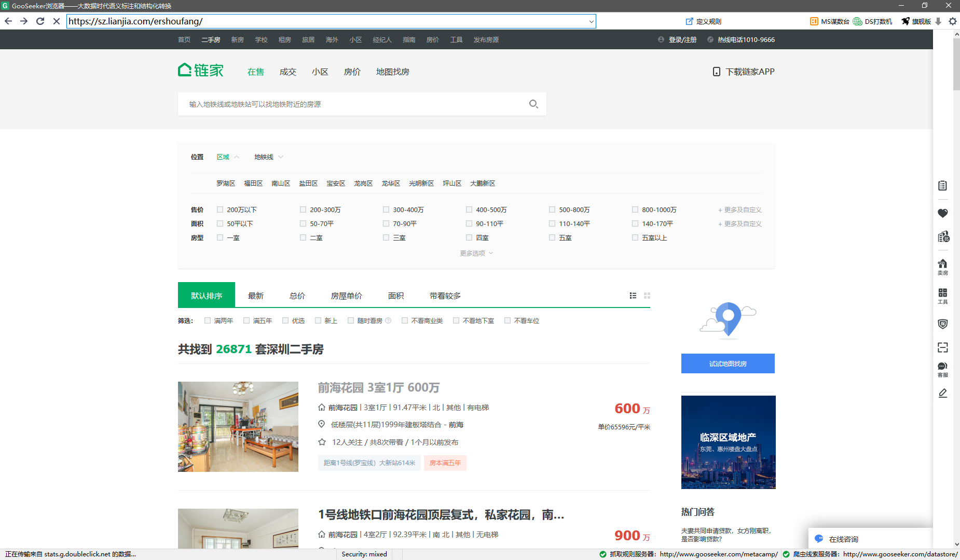Open listing 前海花园 3室1厅 600万

pos(379,387)
